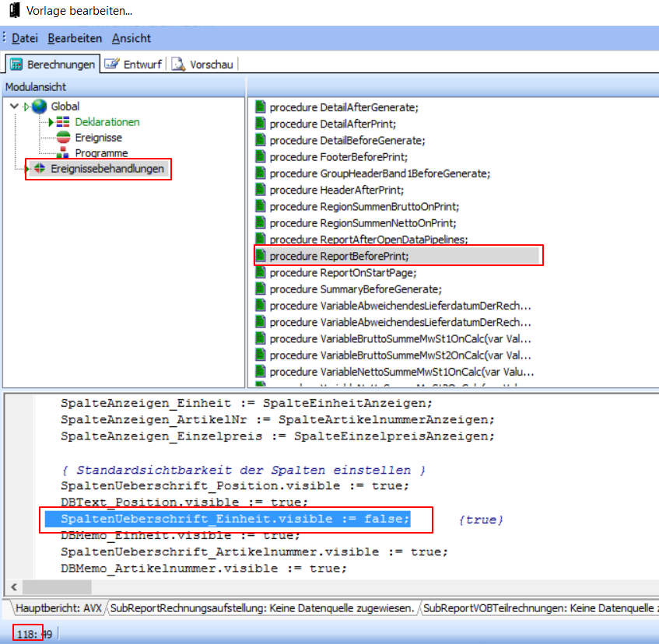The width and height of the screenshot is (659, 644).
Task: Open the Bearbeiten menu
Action: [75, 38]
